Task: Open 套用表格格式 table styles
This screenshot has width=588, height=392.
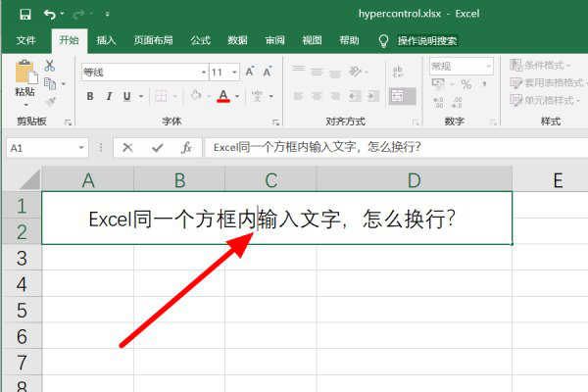Action: (x=548, y=82)
